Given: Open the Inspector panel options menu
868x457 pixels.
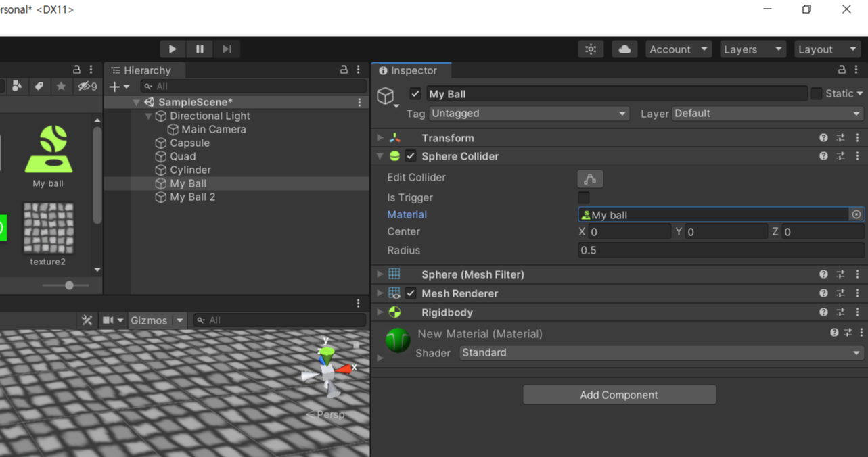Looking at the screenshot, I should (856, 70).
